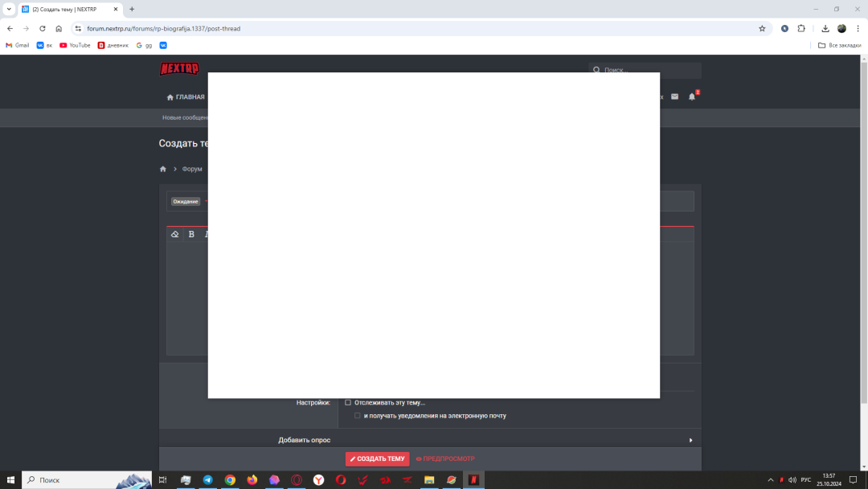Screen dimensions: 868x489
Task: Open the Chrome tab search dropdown
Action: click(9, 9)
